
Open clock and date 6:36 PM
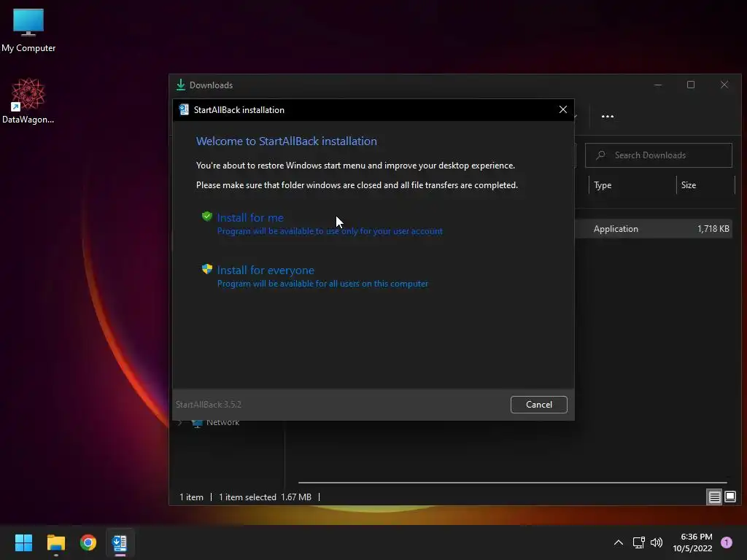pos(692,542)
